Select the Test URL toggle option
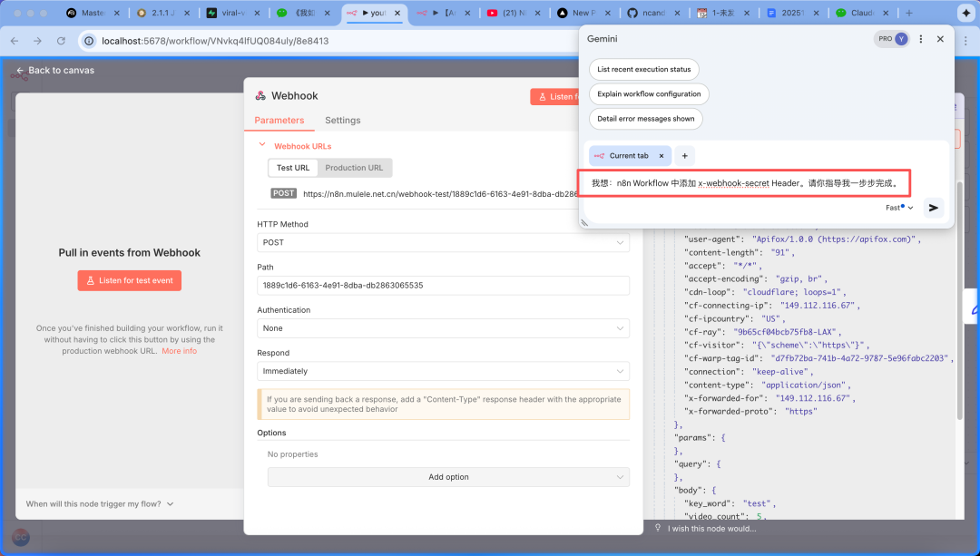 click(292, 168)
